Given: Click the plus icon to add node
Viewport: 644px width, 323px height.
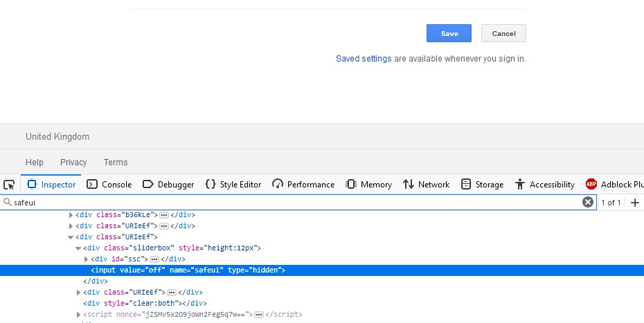Looking at the screenshot, I should (x=635, y=203).
